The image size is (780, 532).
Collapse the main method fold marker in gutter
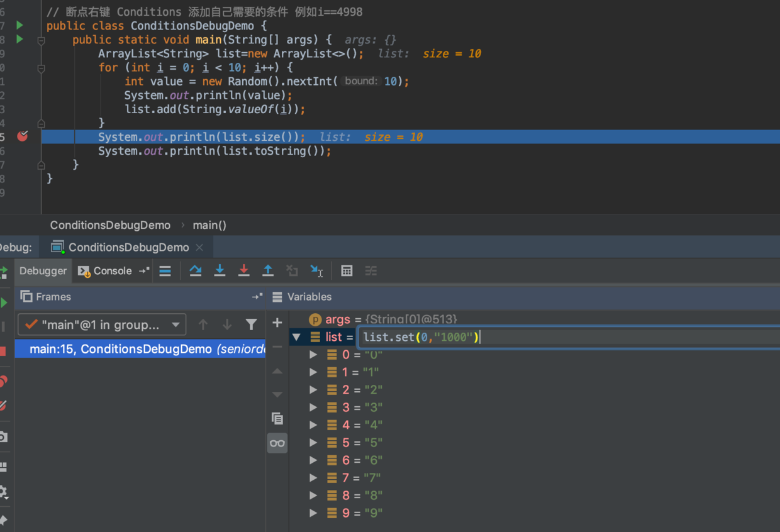[x=41, y=40]
